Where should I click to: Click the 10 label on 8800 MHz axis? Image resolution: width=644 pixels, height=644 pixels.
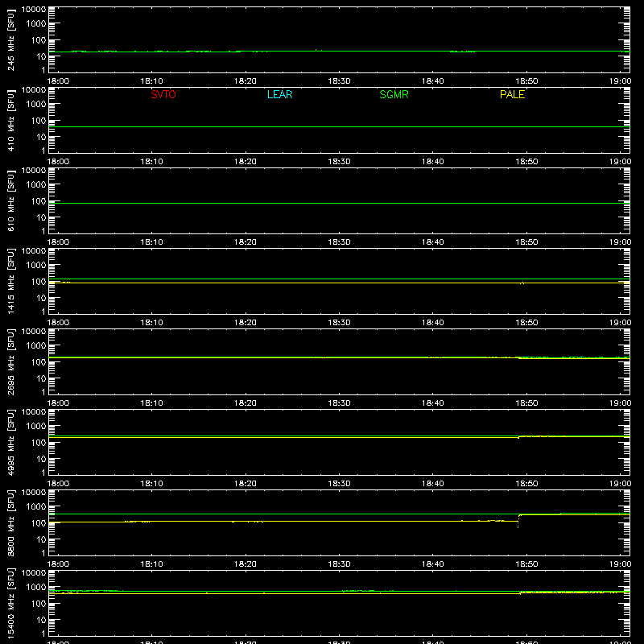pyautogui.click(x=41, y=539)
